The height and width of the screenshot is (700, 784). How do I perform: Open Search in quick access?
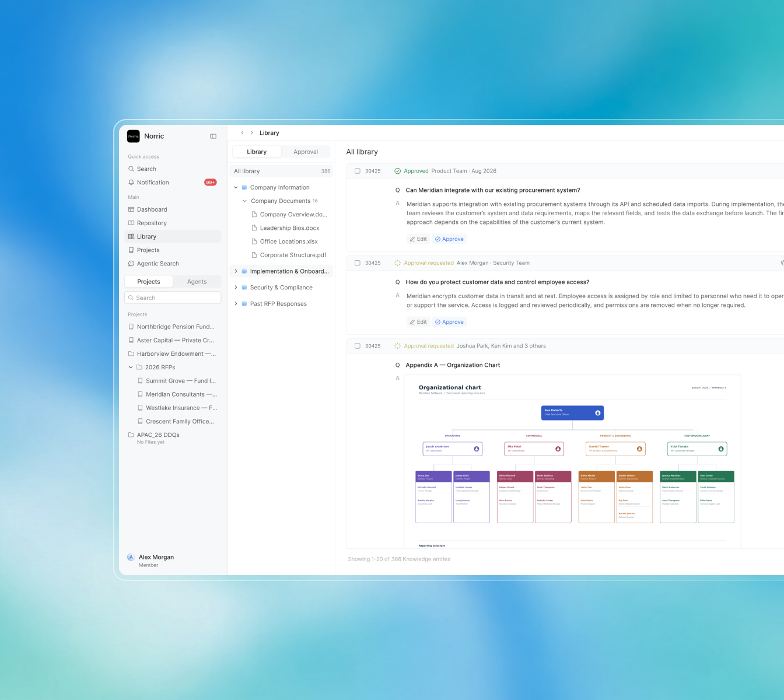[173, 169]
